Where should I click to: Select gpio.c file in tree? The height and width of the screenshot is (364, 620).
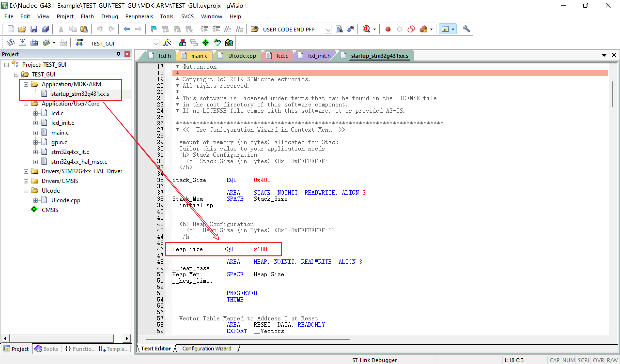coord(59,142)
